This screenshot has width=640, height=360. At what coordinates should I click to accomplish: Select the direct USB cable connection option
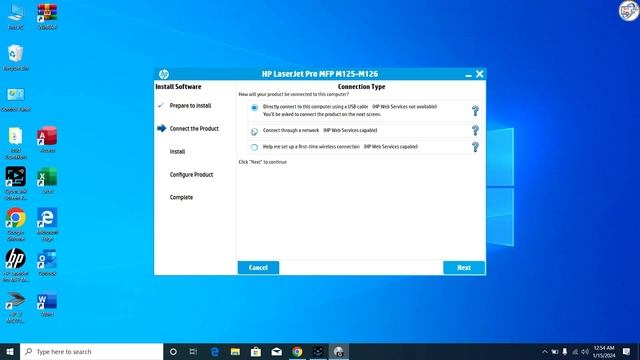(254, 108)
